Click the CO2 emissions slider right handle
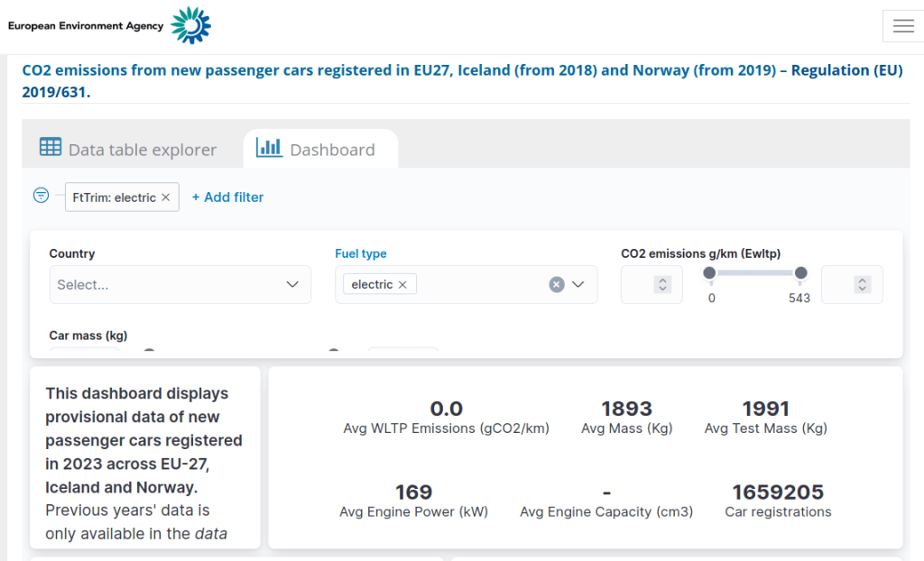Viewport: 924px width, 561px height. [x=800, y=273]
